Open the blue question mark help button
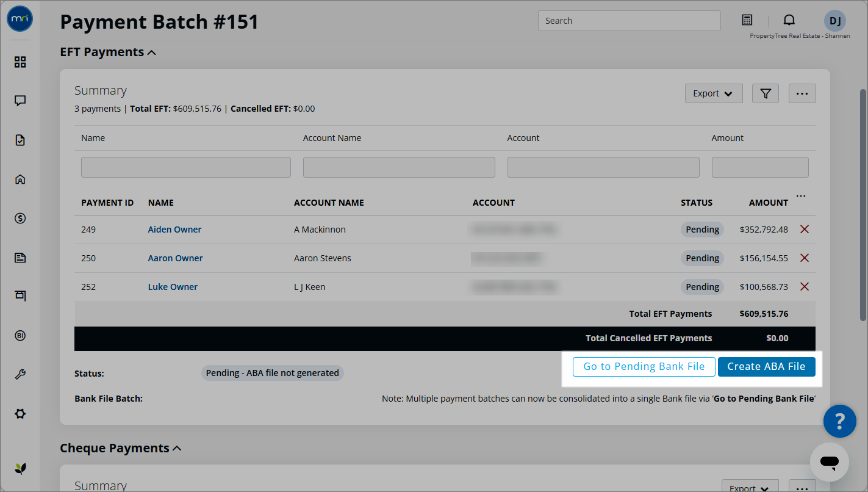Screen dimensions: 868x492 pos(839,421)
